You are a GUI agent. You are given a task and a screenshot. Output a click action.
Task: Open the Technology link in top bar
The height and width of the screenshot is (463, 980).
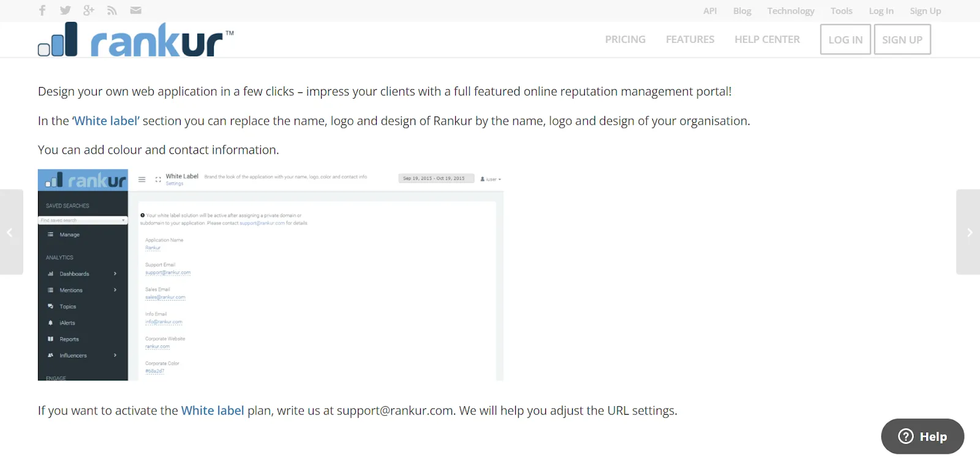[x=791, y=11]
